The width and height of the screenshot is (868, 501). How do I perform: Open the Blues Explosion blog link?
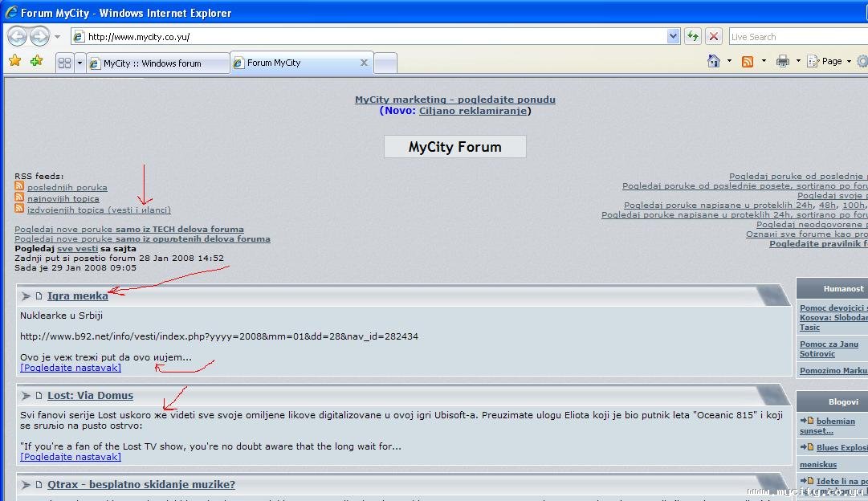tap(842, 448)
